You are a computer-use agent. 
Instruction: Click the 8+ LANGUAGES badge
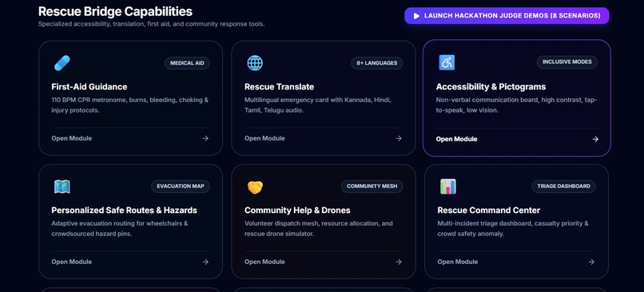click(376, 63)
